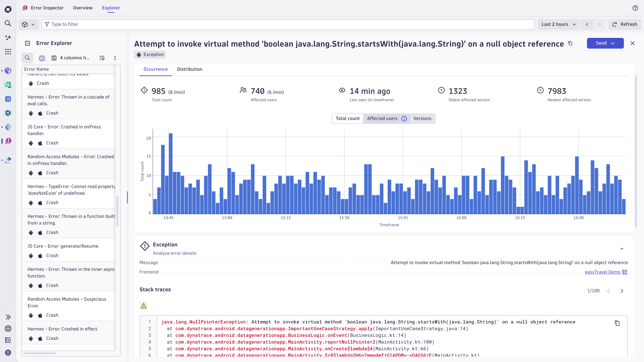Open the Davis AI sparkles icon in sidebar
644x362 pixels.
point(8,38)
